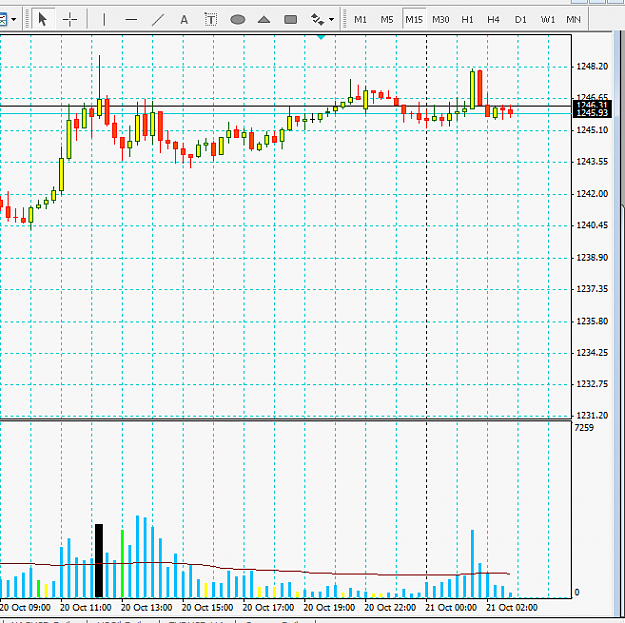
Task: Pick the Triangle shape tool
Action: click(264, 19)
